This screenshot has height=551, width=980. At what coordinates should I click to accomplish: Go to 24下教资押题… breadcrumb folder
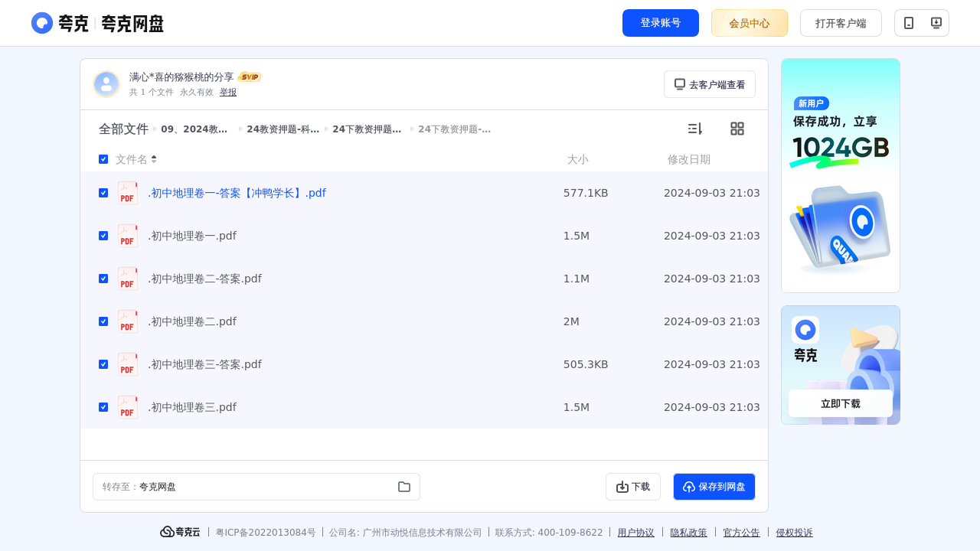[x=367, y=129]
